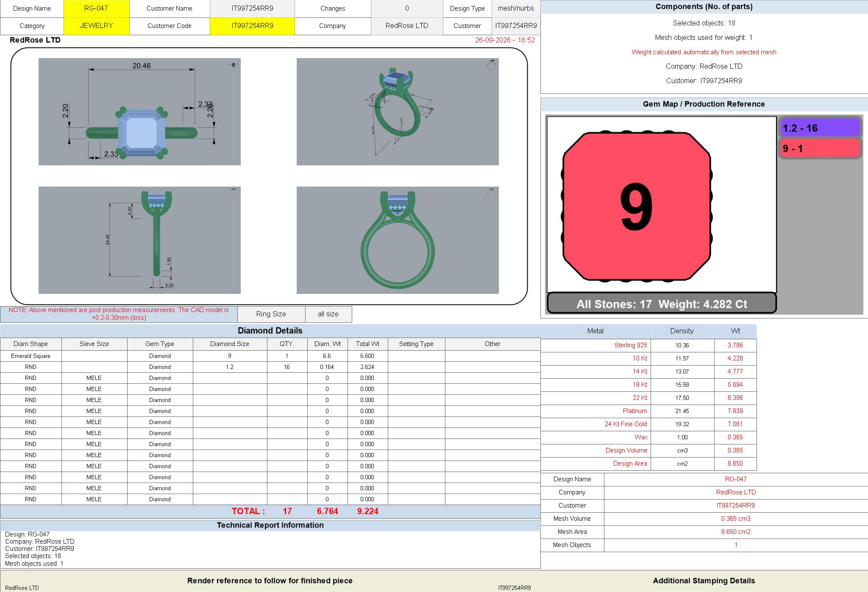This screenshot has width=868, height=592.
Task: Click the 18 Kt weight value 5.694
Action: pyautogui.click(x=735, y=385)
